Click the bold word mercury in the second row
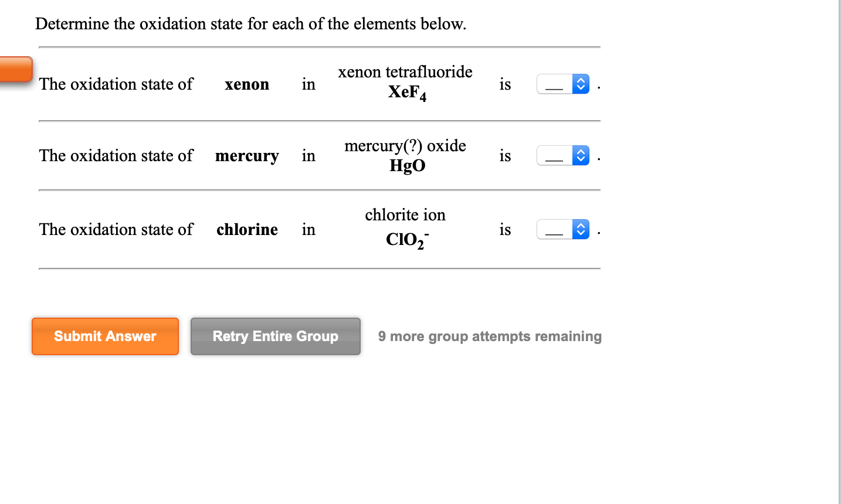The width and height of the screenshot is (841, 504). click(246, 156)
